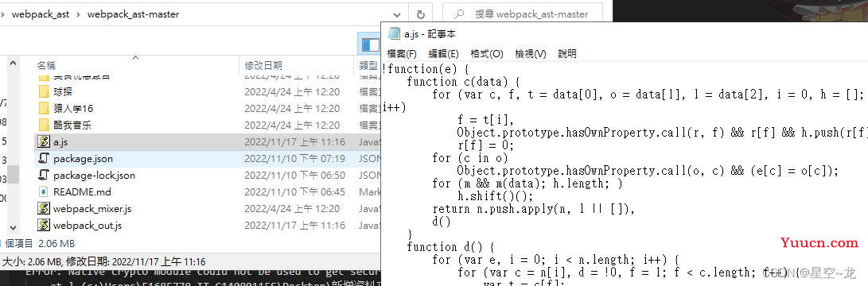This screenshot has width=868, height=286.
Task: Click the navigation pane scroll down arrow
Action: click(13, 226)
